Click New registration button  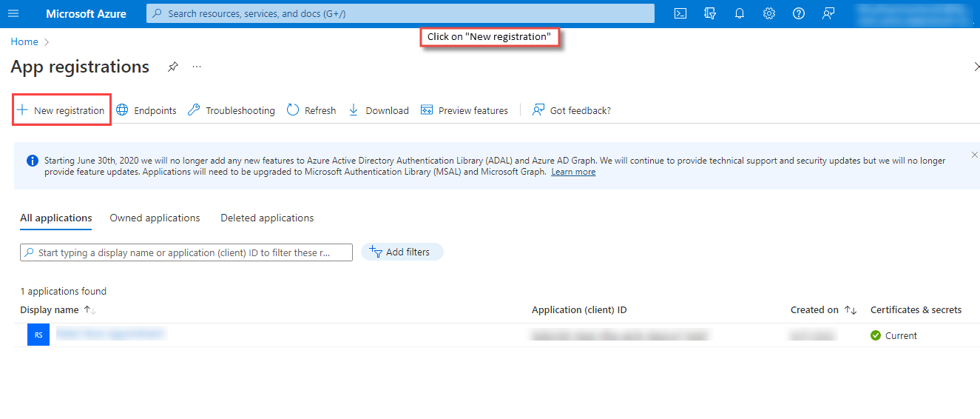[x=61, y=110]
